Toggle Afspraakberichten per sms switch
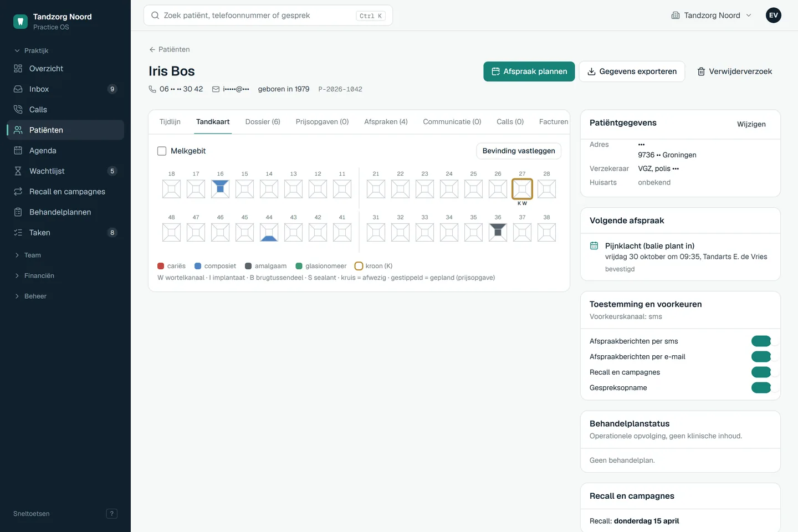Image resolution: width=798 pixels, height=532 pixels. click(x=761, y=341)
